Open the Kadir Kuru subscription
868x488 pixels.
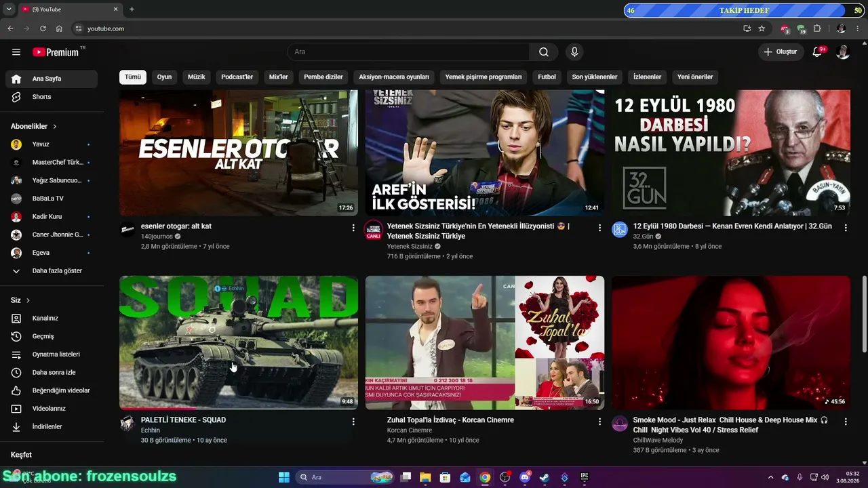[x=52, y=217]
